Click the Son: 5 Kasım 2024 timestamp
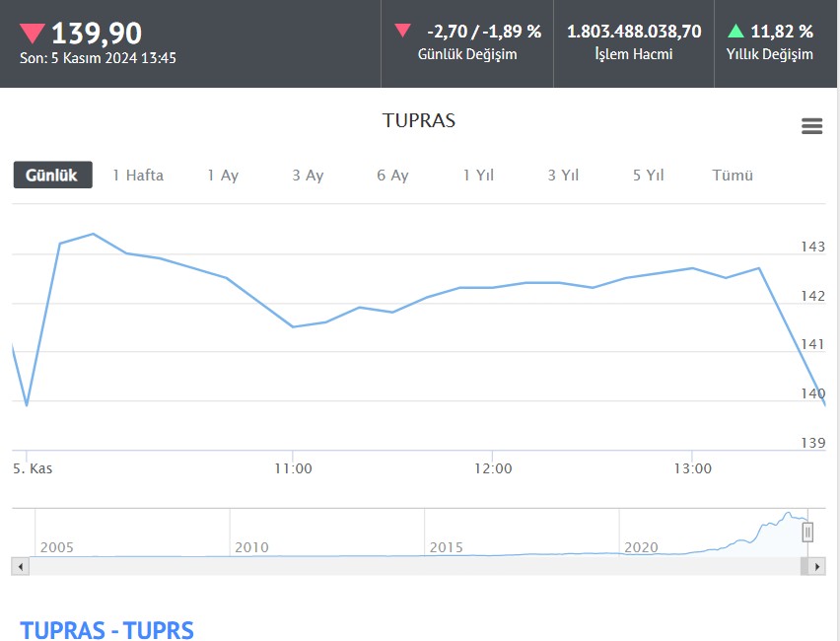Screen dimensions: 840x641 [98, 58]
